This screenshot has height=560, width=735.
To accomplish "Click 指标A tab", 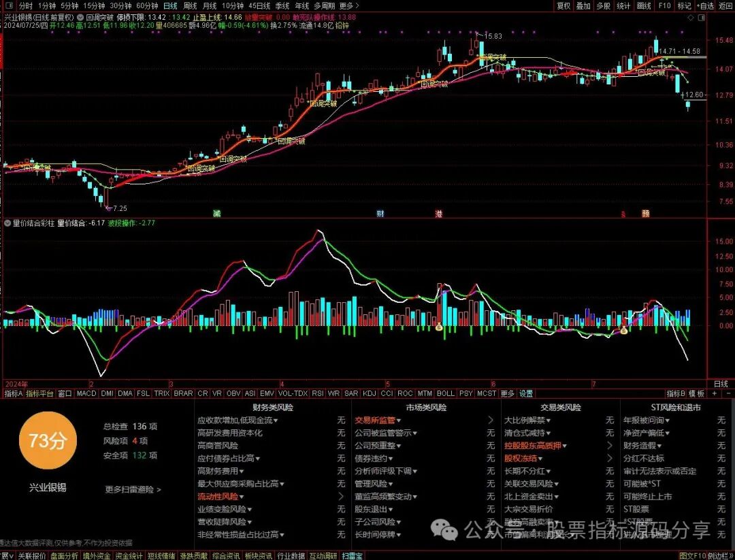I will coord(13,394).
